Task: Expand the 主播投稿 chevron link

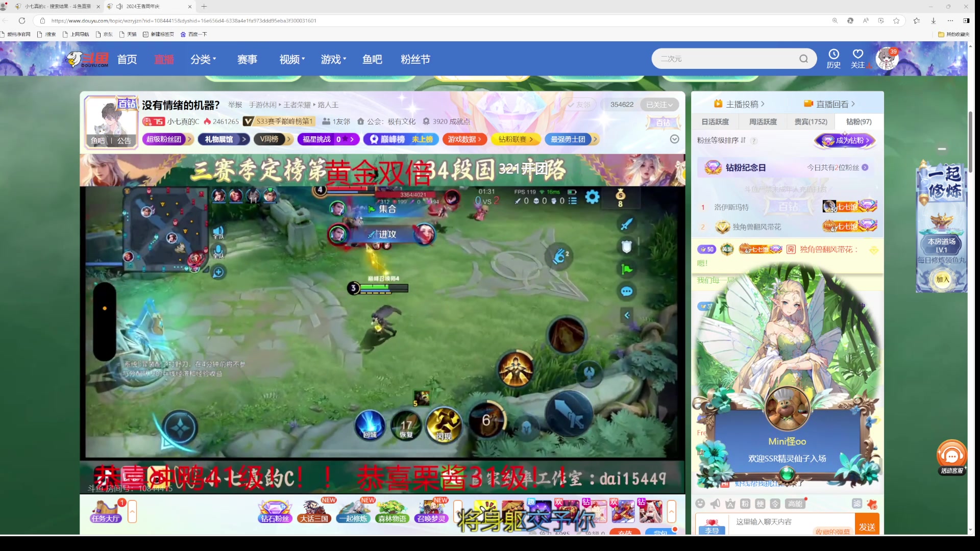Action: pyautogui.click(x=740, y=104)
